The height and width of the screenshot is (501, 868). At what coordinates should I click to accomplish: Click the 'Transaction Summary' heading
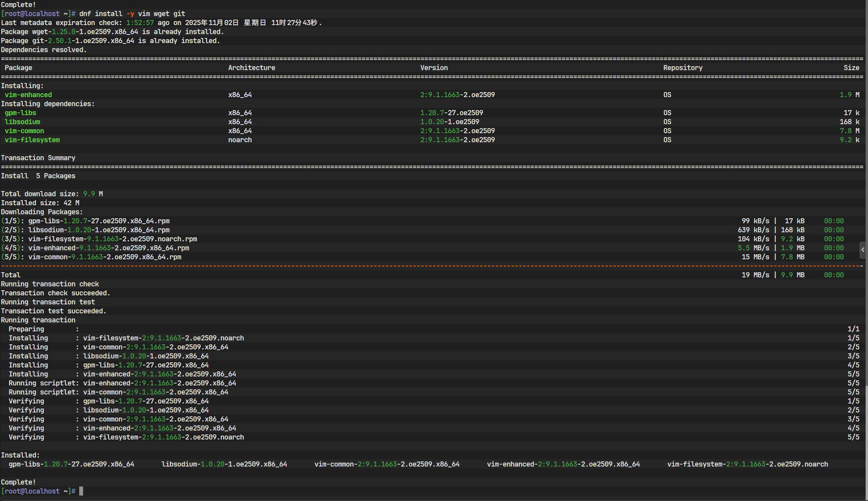point(38,158)
